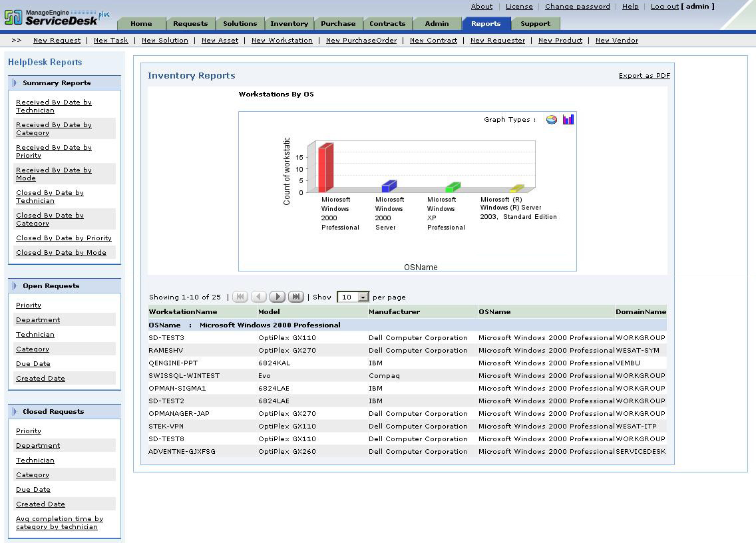The width and height of the screenshot is (756, 543).
Task: Click the Manufacturer column header
Action: pos(395,312)
